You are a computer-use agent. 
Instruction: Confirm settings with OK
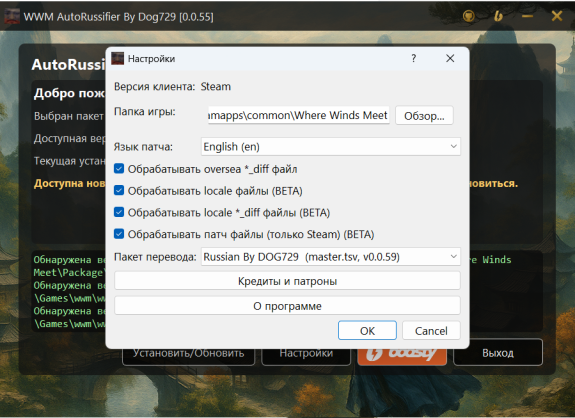tap(367, 331)
